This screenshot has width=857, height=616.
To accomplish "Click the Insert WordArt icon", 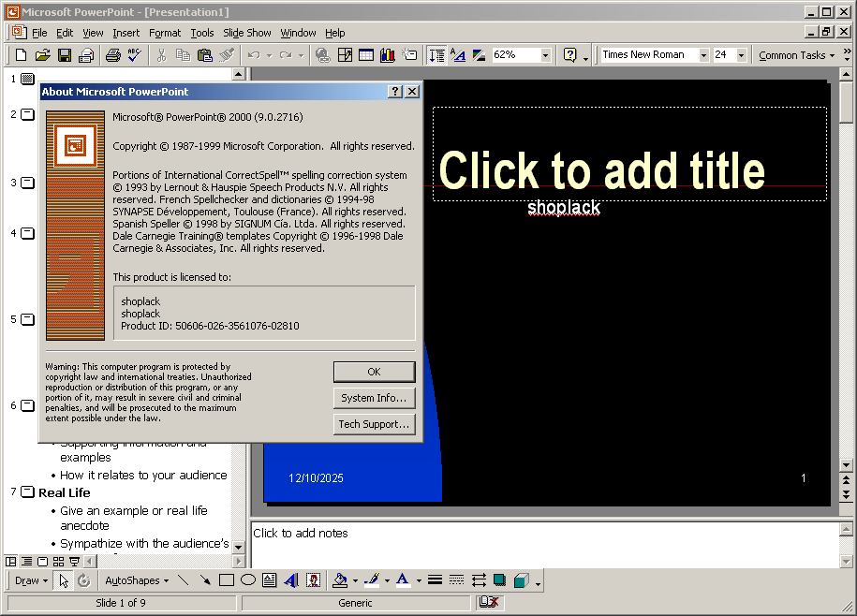I will click(x=290, y=580).
